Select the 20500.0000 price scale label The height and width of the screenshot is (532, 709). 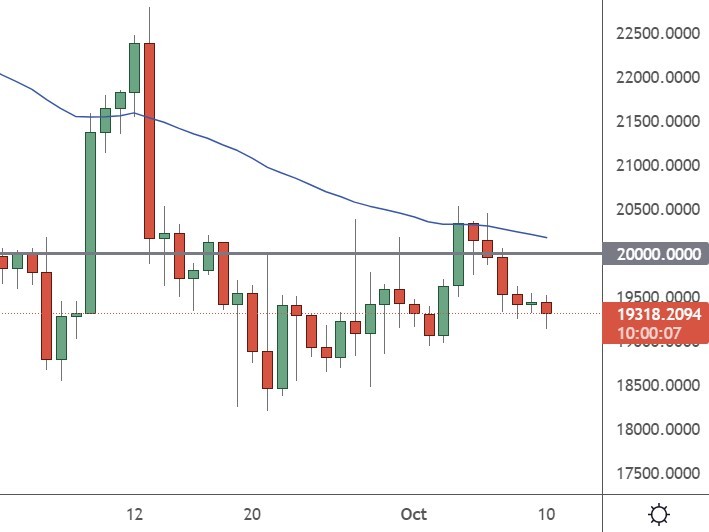tap(656, 210)
